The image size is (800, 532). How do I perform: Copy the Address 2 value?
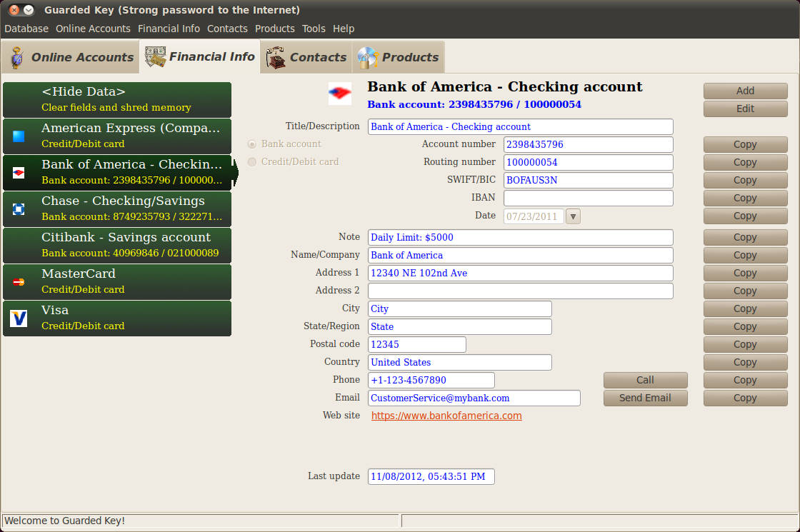pyautogui.click(x=745, y=291)
